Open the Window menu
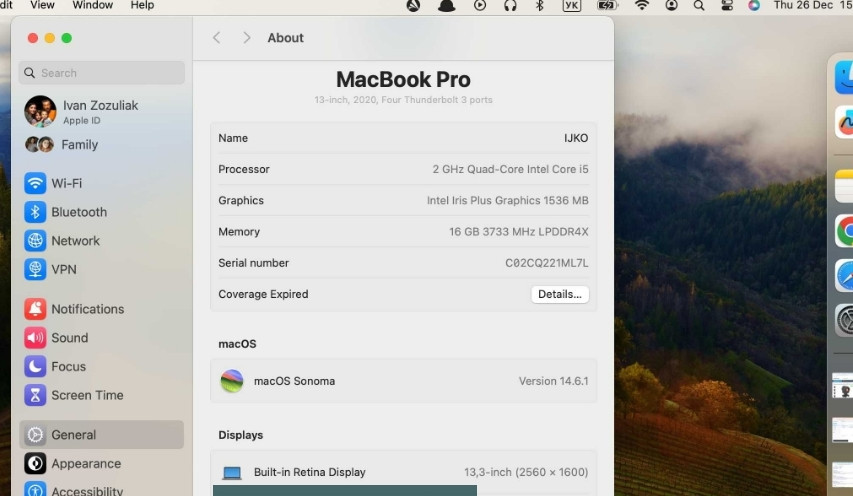Screen dimensions: 853x496 tap(92, 5)
